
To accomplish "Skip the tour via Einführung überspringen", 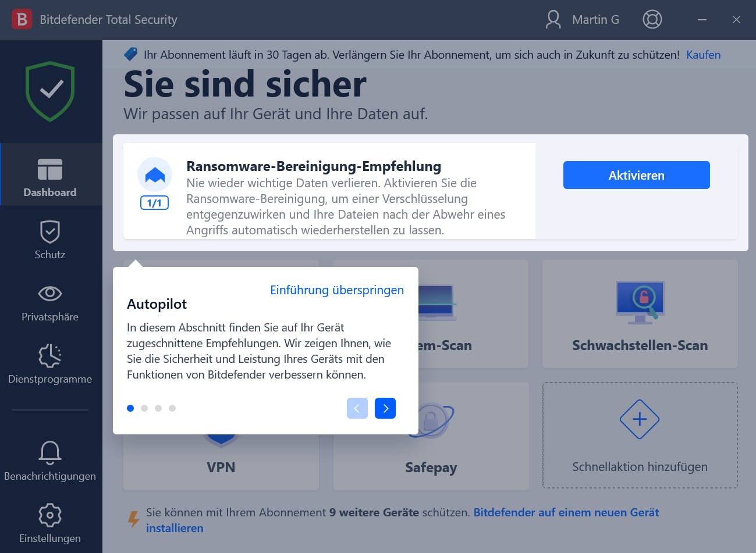I will (337, 290).
